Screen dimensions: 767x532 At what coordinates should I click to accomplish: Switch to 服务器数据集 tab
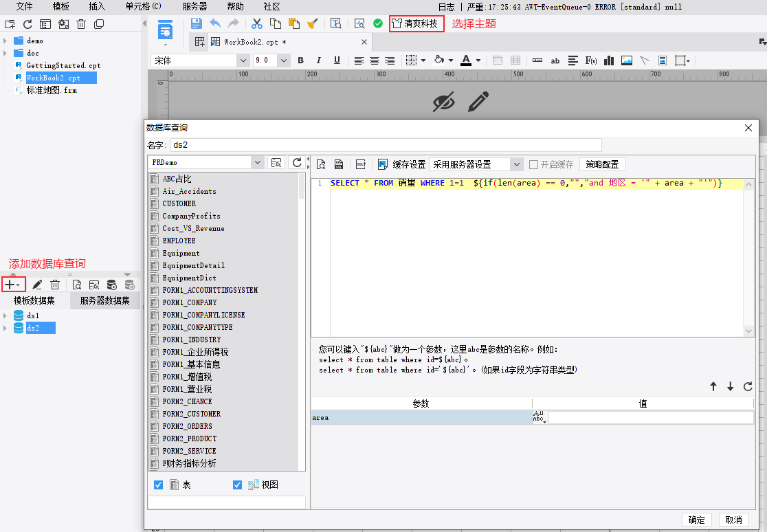[104, 300]
